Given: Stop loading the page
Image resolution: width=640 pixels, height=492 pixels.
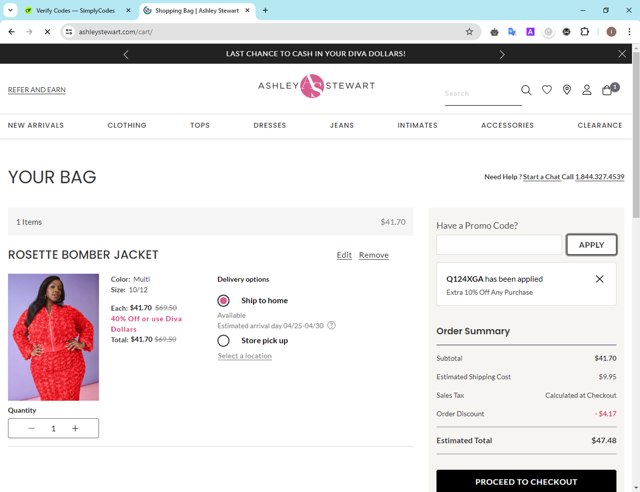Looking at the screenshot, I should tap(47, 31).
